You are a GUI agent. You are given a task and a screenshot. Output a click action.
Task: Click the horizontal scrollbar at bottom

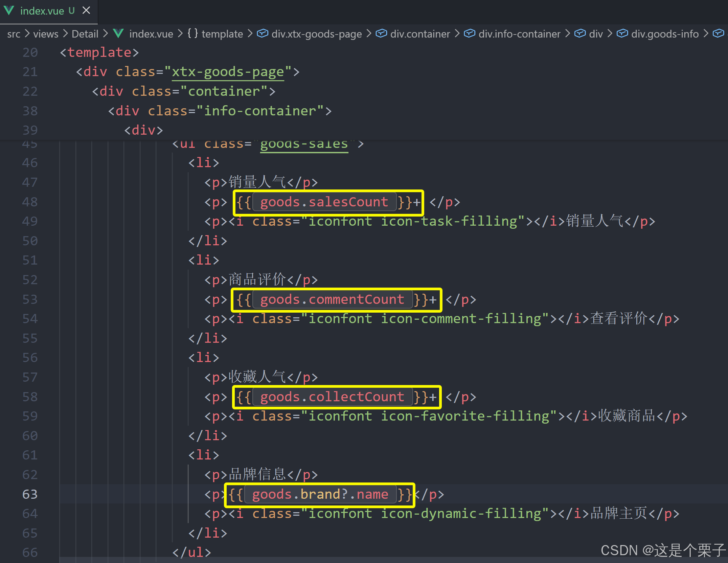point(372,560)
